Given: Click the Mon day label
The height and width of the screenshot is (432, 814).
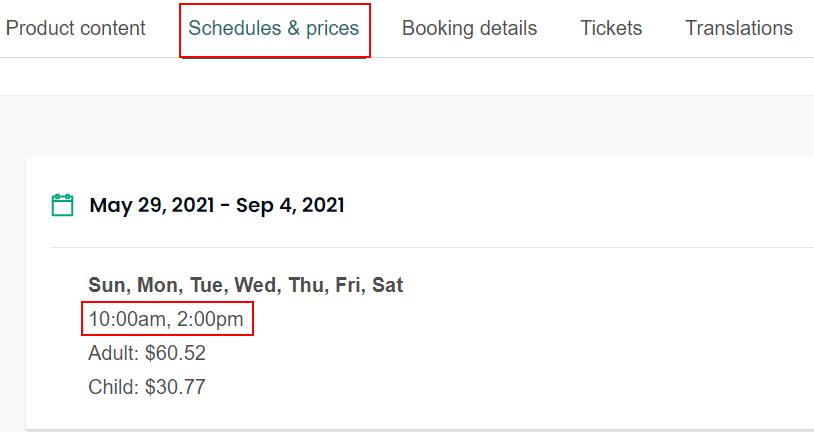Looking at the screenshot, I should coord(155,286).
